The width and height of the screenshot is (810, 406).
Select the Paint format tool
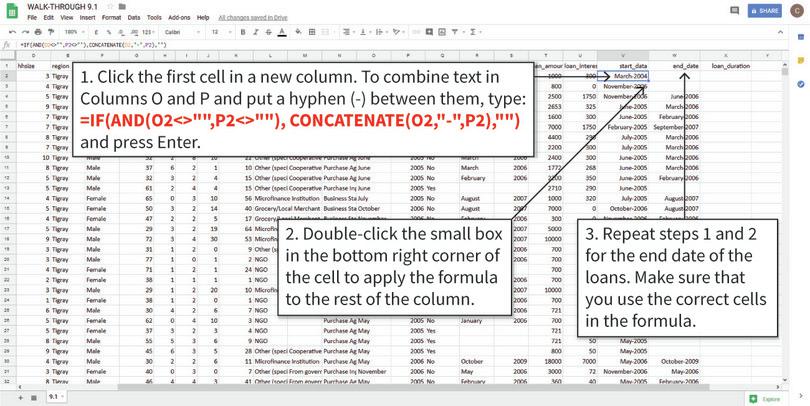click(51, 32)
